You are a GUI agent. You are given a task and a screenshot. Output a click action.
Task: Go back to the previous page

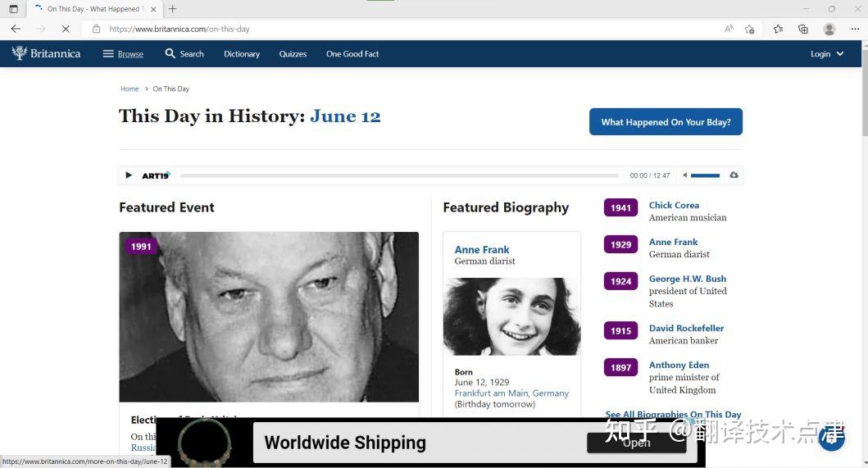(16, 29)
